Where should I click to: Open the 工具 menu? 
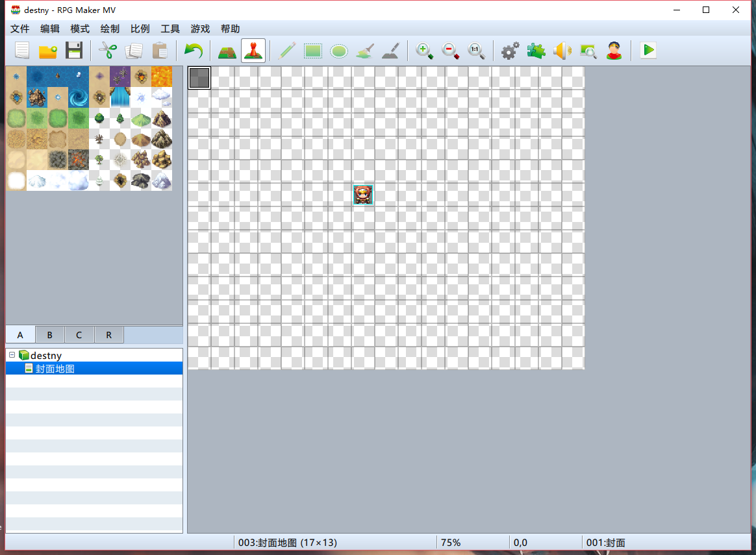[170, 29]
